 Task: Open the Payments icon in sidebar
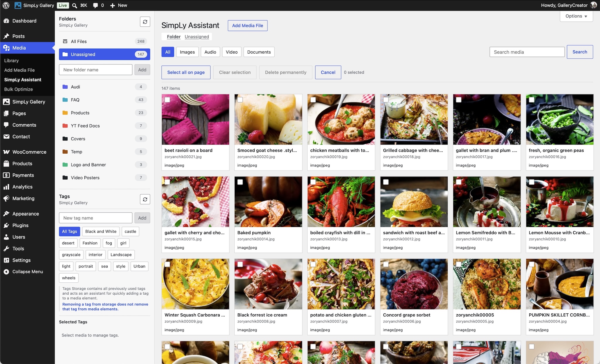tap(6, 175)
